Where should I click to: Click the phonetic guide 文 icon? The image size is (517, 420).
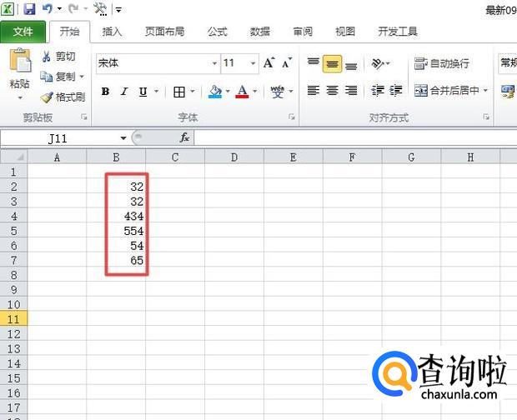278,92
